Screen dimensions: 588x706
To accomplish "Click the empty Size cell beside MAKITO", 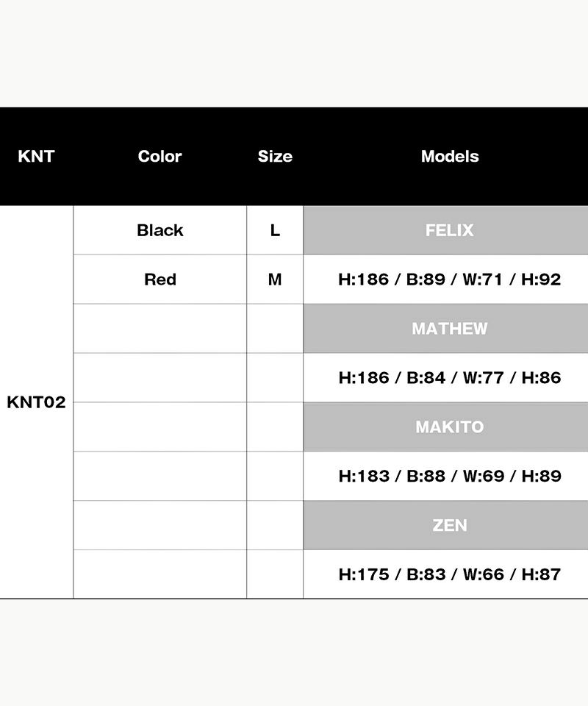I will coord(275,427).
